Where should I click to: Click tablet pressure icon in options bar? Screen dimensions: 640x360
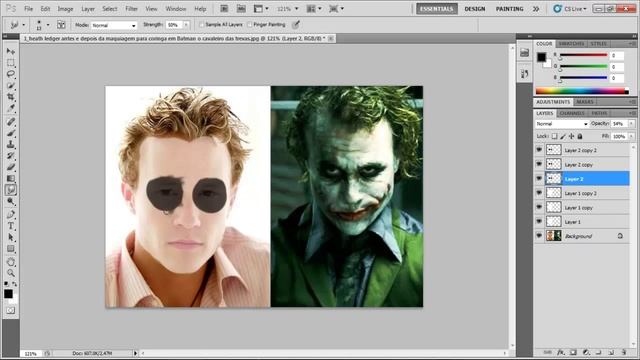coord(296,25)
